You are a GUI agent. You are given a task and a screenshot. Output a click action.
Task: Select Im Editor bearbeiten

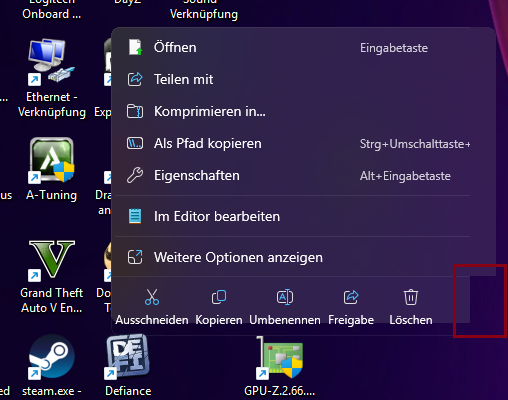pos(292,217)
